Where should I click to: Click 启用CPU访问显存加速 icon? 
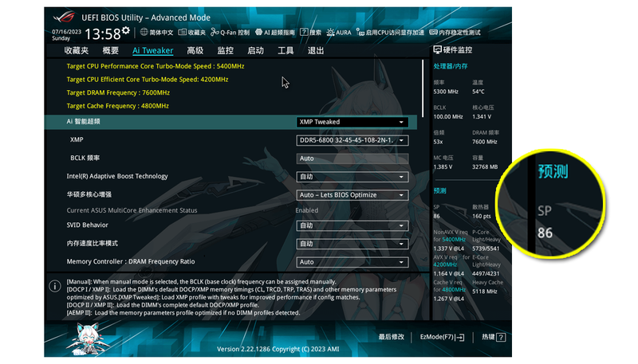click(360, 32)
